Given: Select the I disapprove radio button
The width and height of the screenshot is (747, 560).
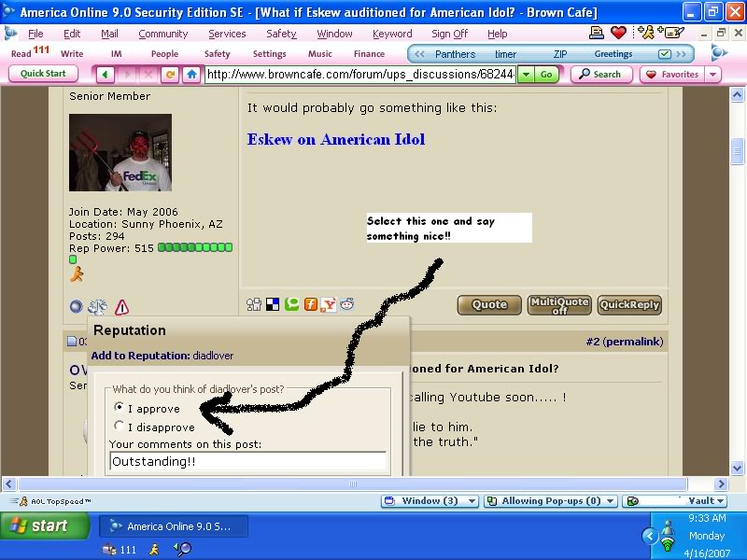Looking at the screenshot, I should pos(119,426).
